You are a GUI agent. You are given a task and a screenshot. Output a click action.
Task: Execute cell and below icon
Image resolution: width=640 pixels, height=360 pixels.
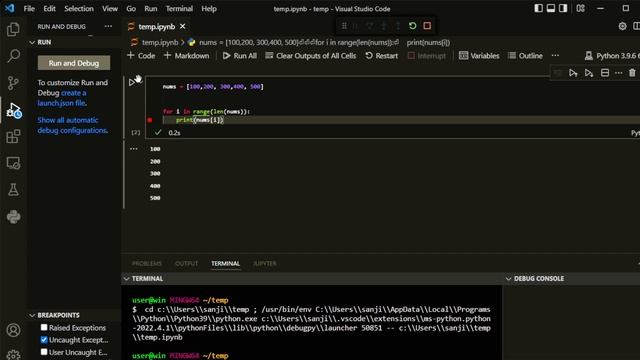pos(589,73)
